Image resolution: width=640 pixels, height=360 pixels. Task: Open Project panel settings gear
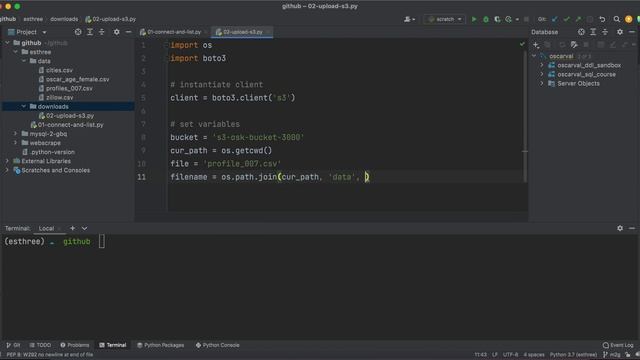117,32
